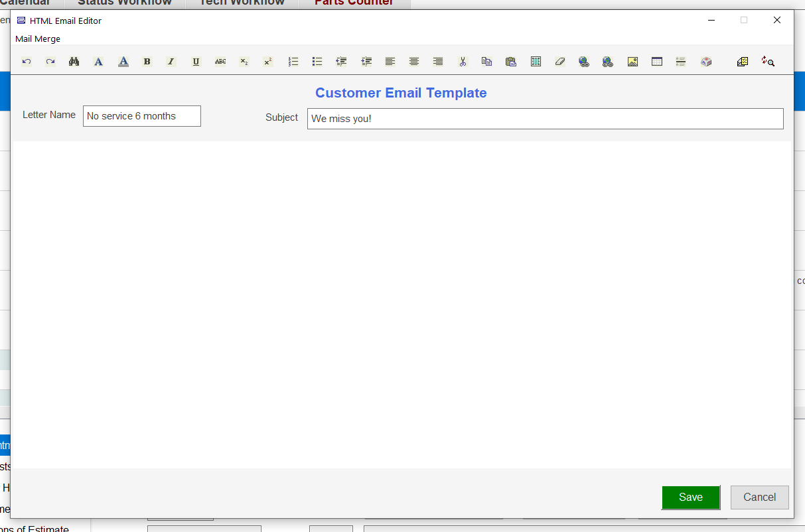Screen dimensions: 805x532
Task: Close the HTML Email Editor window
Action: (777, 21)
